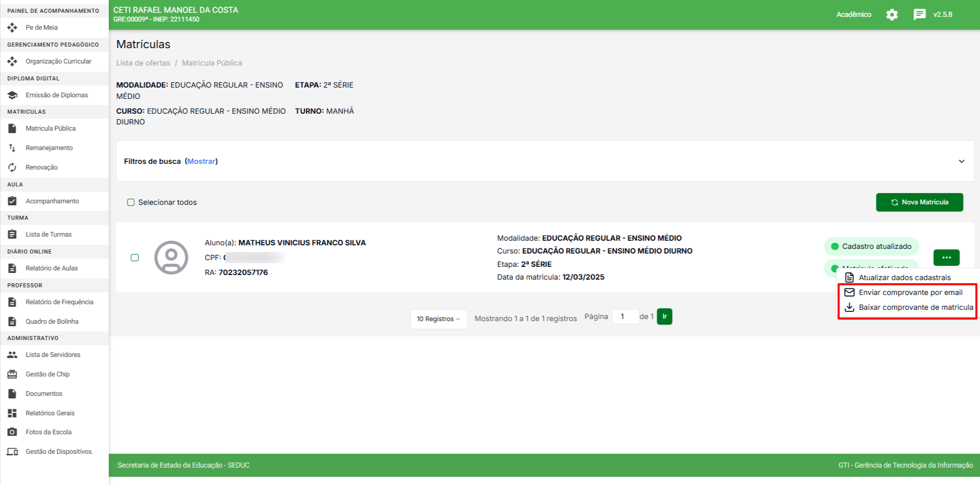980x485 pixels.
Task: Choose Baixar comprovante de matrícula
Action: [x=915, y=307]
